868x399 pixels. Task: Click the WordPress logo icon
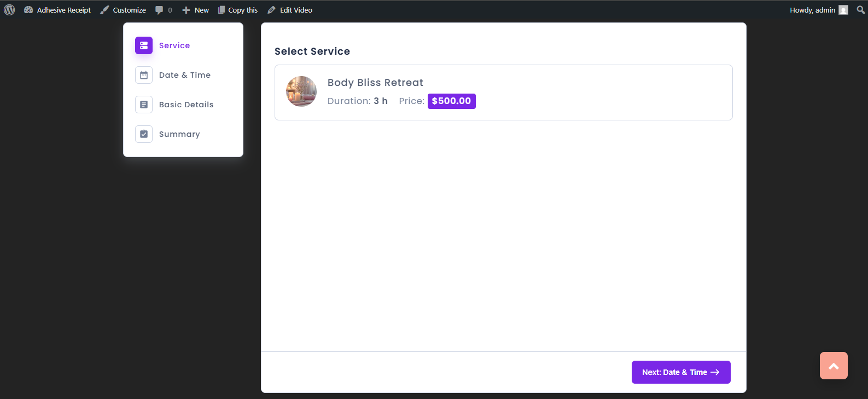coord(9,10)
